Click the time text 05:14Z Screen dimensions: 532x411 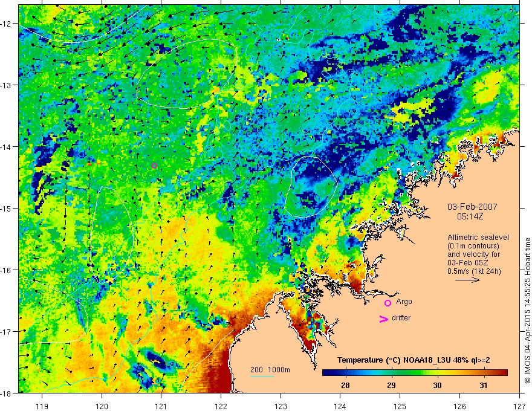(470, 216)
